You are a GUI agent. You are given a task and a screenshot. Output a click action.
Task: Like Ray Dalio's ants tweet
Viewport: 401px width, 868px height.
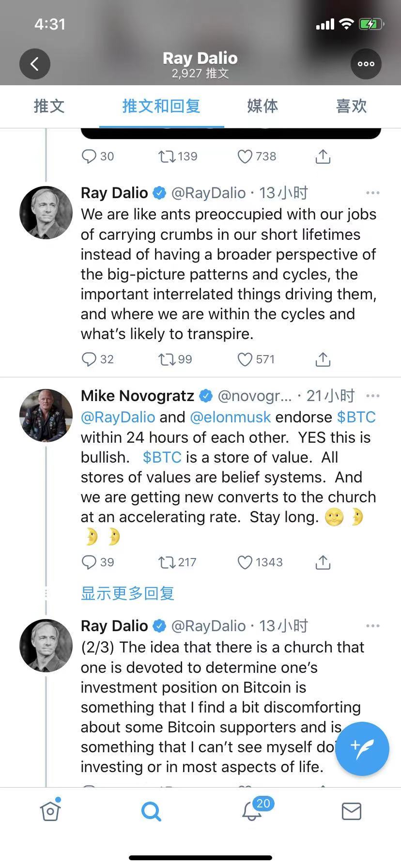245,359
